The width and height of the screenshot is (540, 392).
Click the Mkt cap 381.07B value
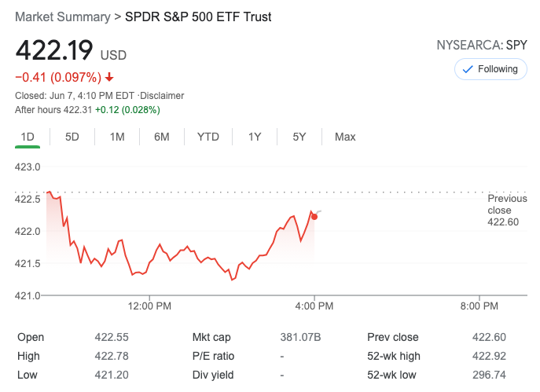pyautogui.click(x=300, y=337)
